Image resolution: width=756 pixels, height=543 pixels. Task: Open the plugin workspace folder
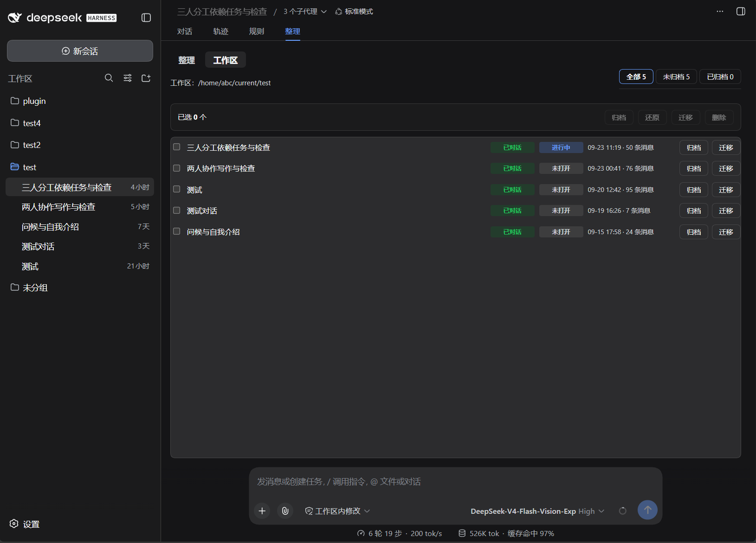[x=80, y=101]
